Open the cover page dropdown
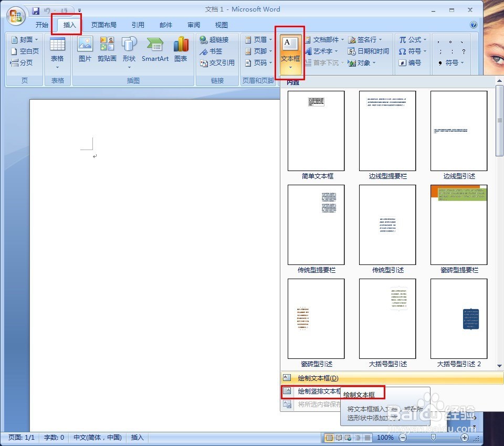This screenshot has height=446, width=504. click(25, 40)
